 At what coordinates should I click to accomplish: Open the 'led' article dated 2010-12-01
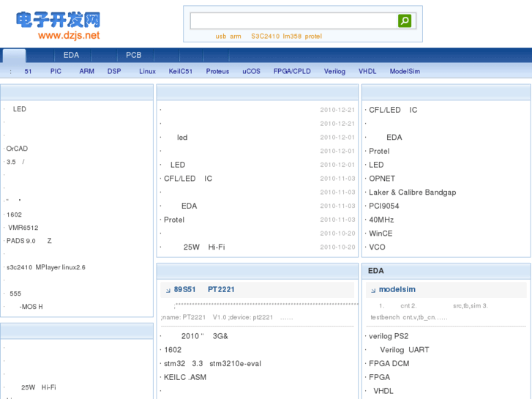182,138
